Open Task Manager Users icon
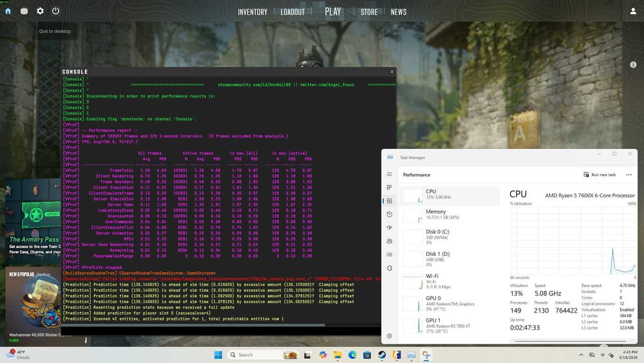 click(390, 241)
